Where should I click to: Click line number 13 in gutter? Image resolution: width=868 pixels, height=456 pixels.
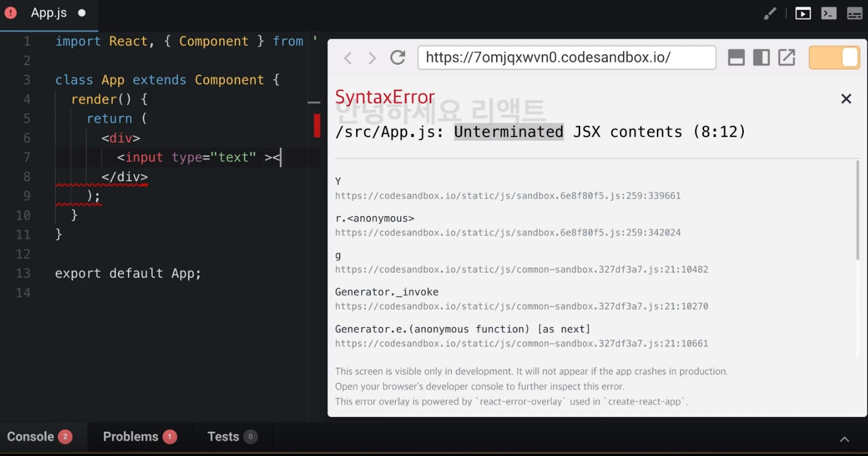pos(23,273)
